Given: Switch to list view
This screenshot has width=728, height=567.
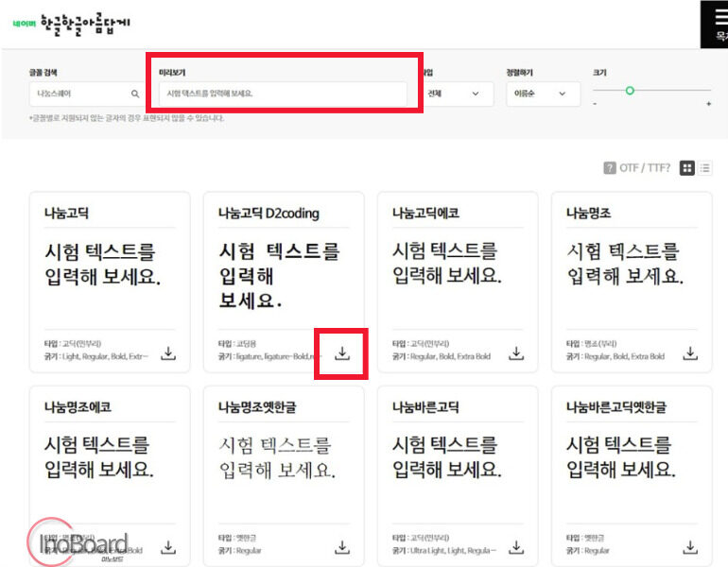Looking at the screenshot, I should tap(704, 168).
